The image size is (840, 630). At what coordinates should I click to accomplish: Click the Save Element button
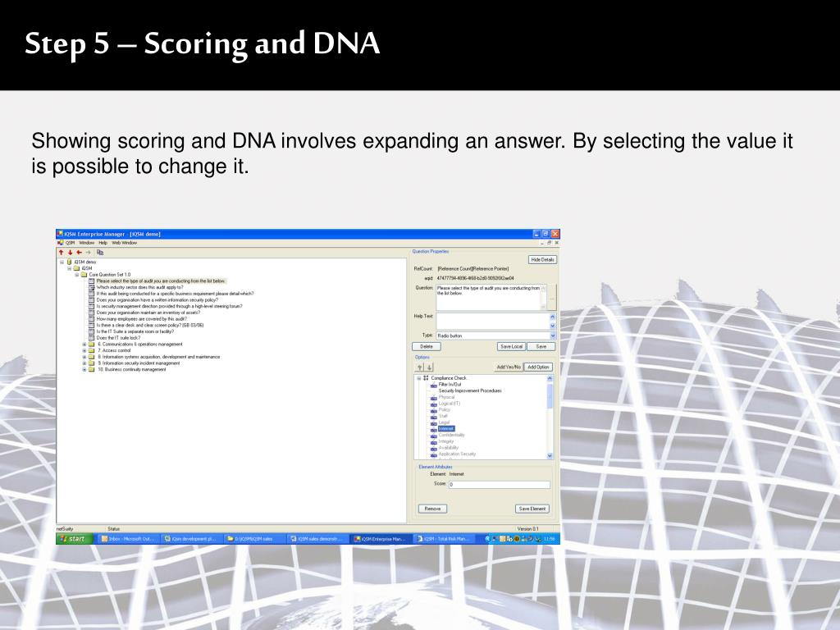tap(532, 509)
